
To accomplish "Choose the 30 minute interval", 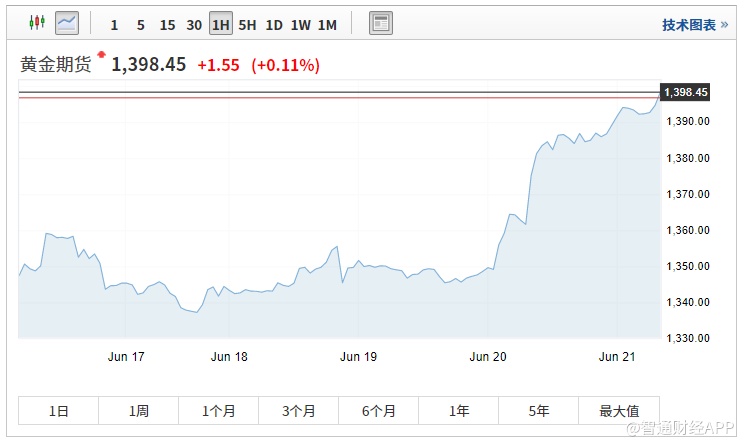I will point(194,24).
